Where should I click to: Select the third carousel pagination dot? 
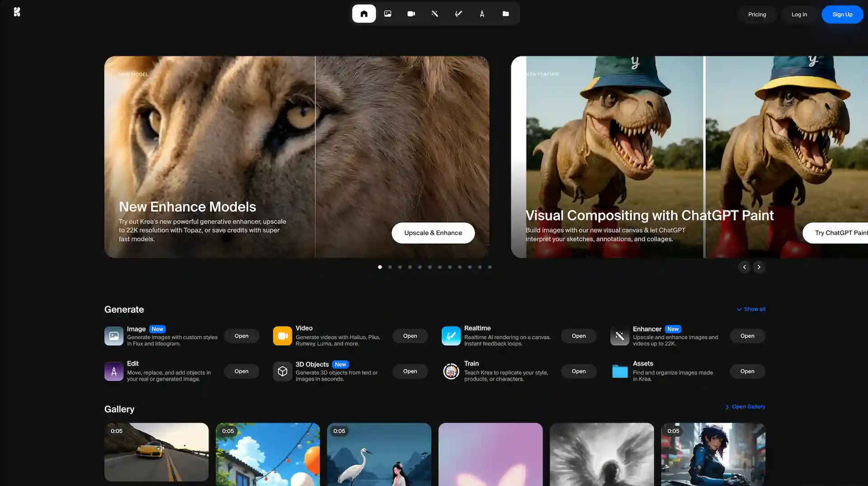pos(400,267)
